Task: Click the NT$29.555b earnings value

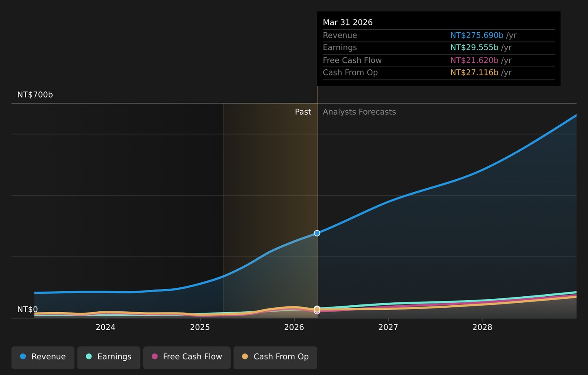Action: click(x=474, y=48)
